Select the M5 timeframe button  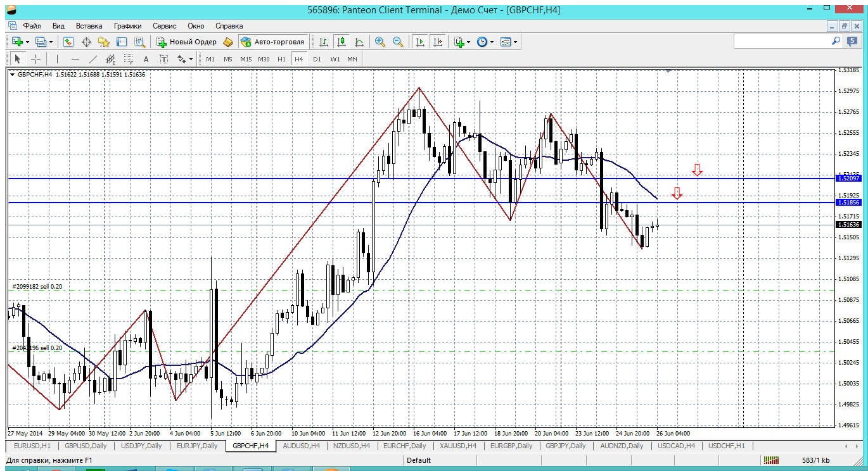(x=228, y=59)
